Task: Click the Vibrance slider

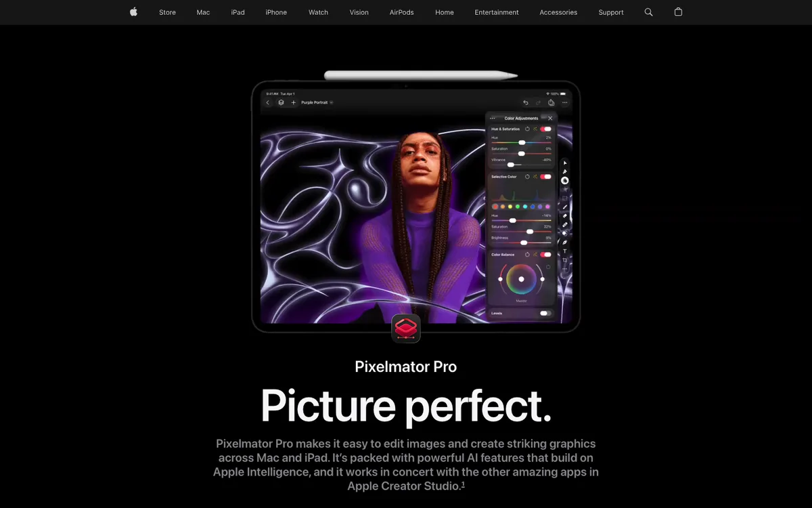Action: [521, 165]
